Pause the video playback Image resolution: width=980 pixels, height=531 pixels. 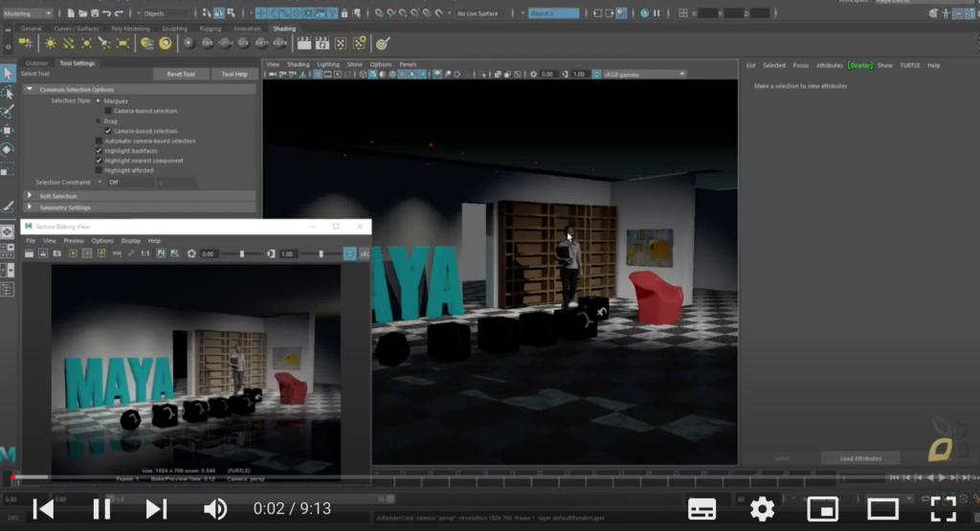101,509
